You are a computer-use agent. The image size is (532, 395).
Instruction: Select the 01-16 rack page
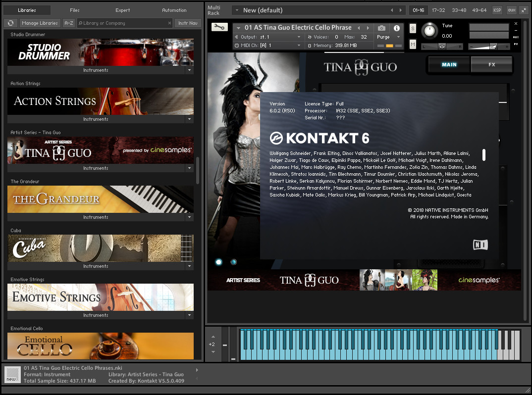(x=419, y=10)
